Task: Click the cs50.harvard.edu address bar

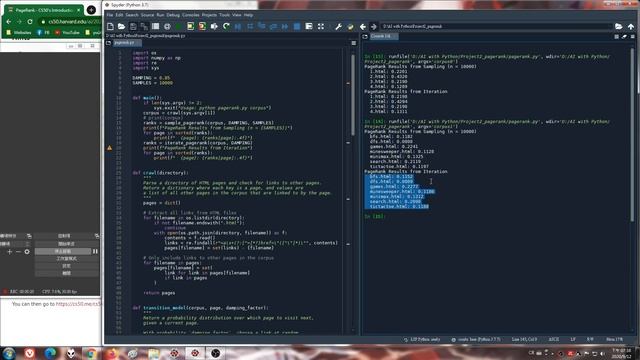Action: [x=69, y=22]
